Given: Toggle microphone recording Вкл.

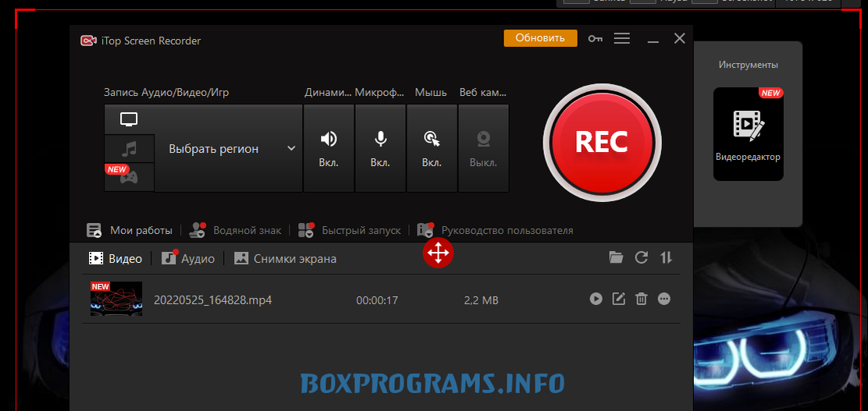Looking at the screenshot, I should [380, 148].
